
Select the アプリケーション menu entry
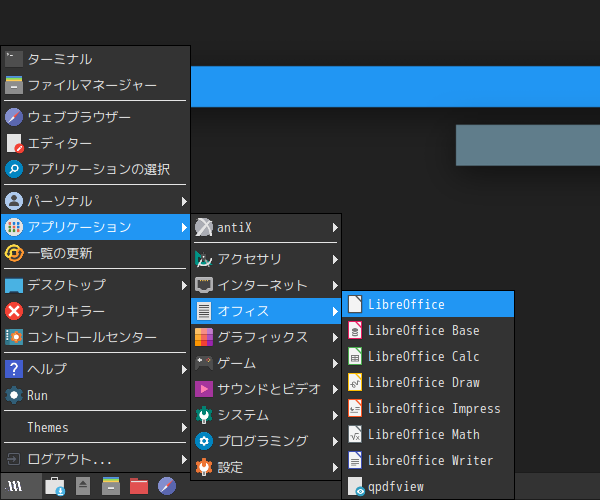[x=96, y=227]
